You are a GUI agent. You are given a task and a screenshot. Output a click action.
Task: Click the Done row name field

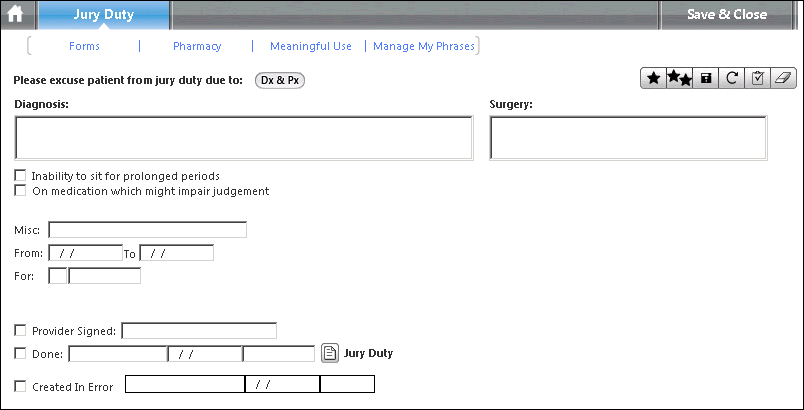click(x=118, y=354)
